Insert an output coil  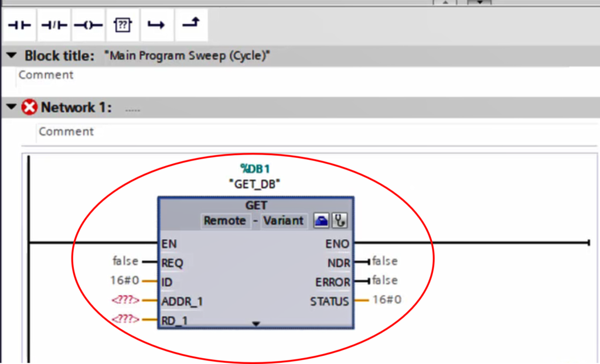click(88, 24)
